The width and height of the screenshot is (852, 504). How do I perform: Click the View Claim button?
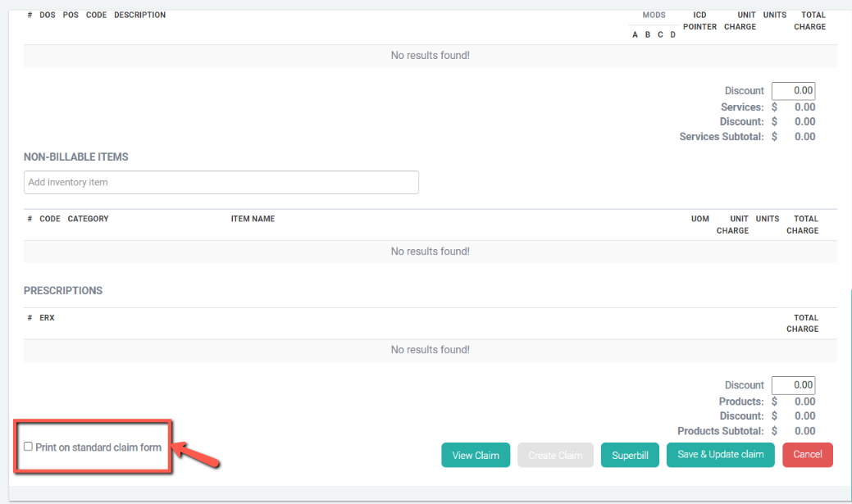click(476, 455)
